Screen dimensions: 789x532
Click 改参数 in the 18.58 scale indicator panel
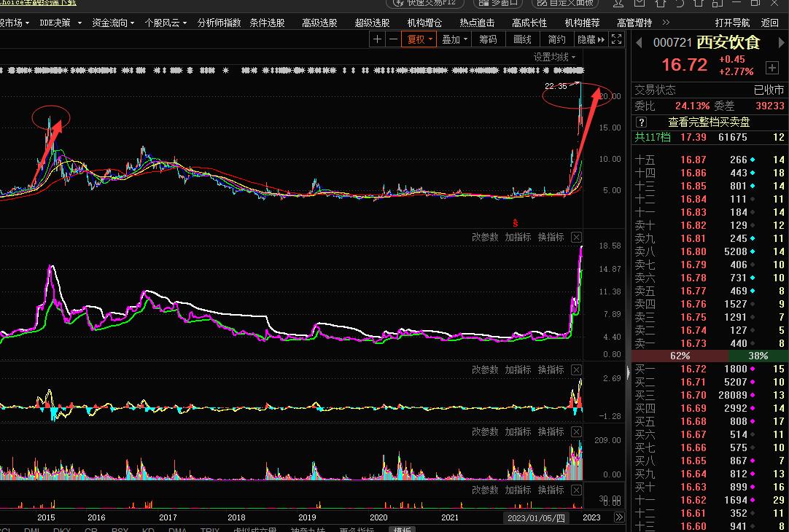click(485, 237)
